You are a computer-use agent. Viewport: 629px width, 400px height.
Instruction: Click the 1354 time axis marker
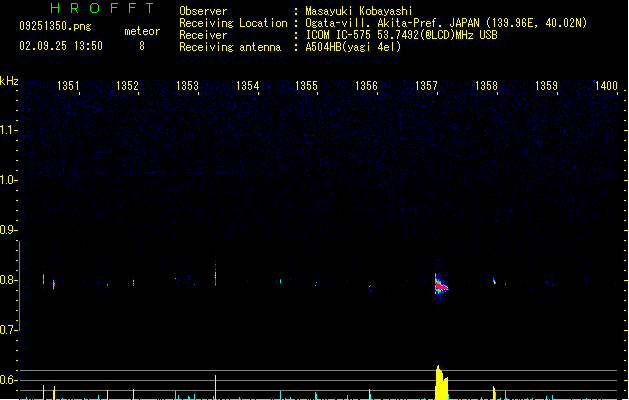pos(248,86)
